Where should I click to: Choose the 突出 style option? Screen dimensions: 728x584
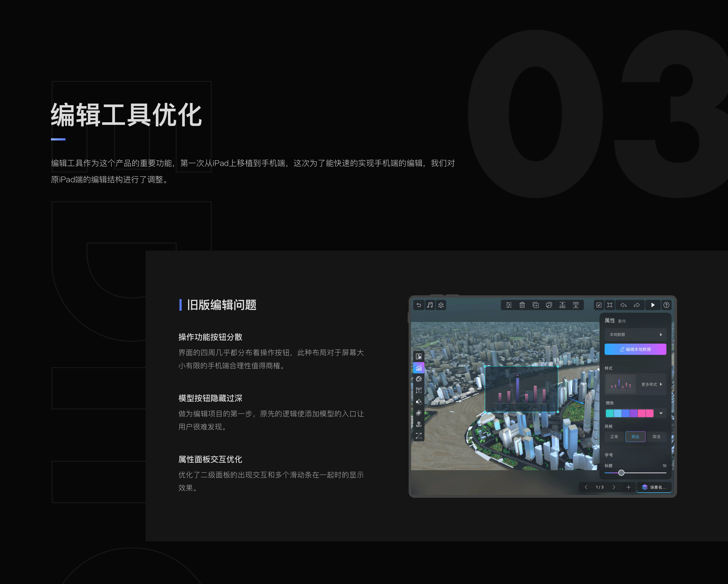click(x=635, y=437)
